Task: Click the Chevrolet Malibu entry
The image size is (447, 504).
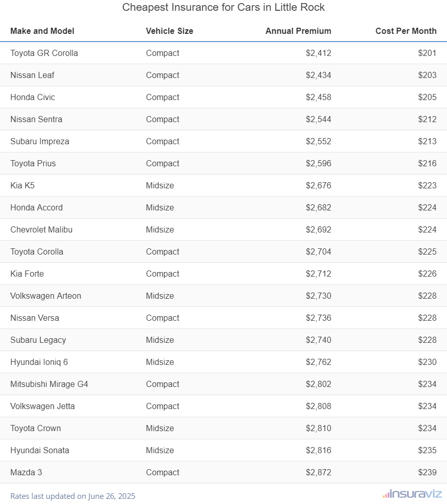Action: click(41, 229)
